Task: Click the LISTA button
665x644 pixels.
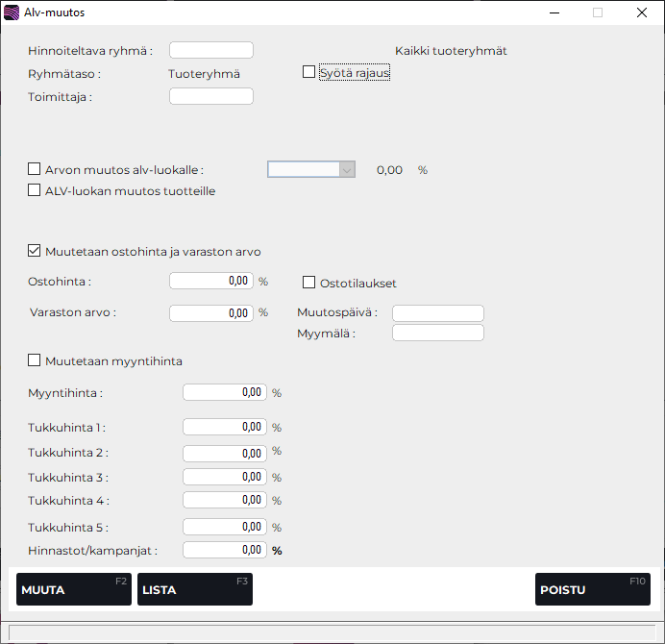Action: pyautogui.click(x=194, y=589)
